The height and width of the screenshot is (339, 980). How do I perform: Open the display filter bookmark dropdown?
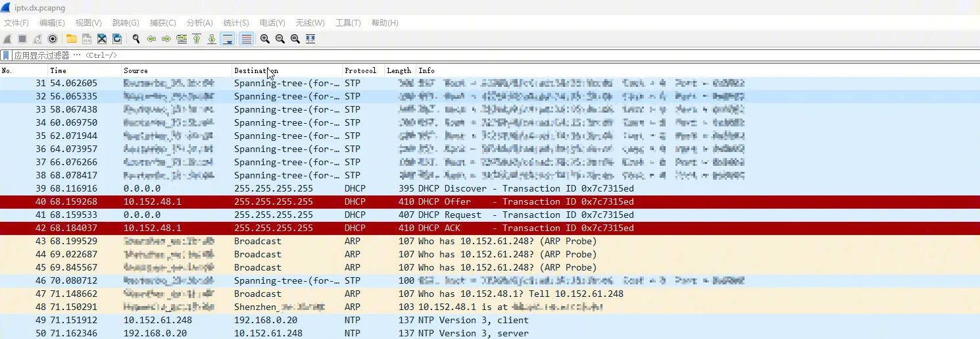click(6, 55)
